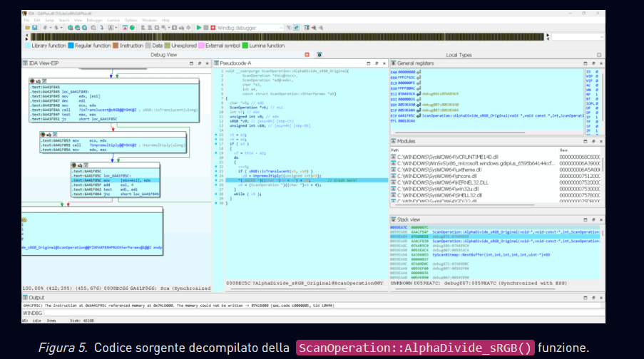Open the Debugger menu
The width and height of the screenshot is (644, 359).
94,20
